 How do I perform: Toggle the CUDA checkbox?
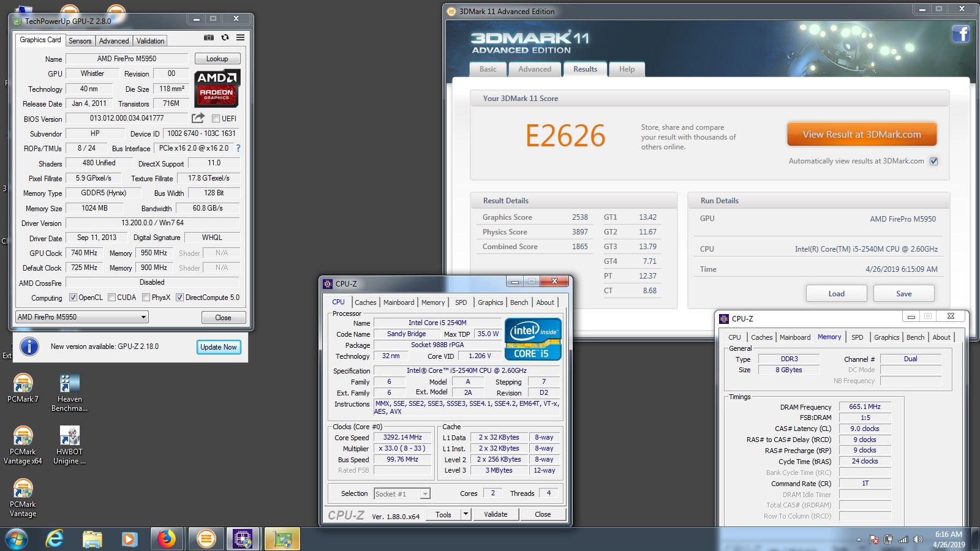click(111, 298)
